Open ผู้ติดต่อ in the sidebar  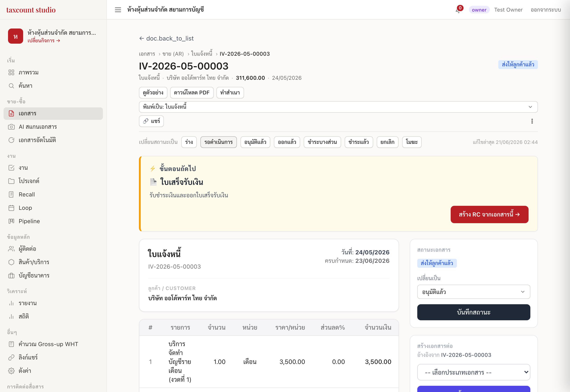(x=53, y=249)
